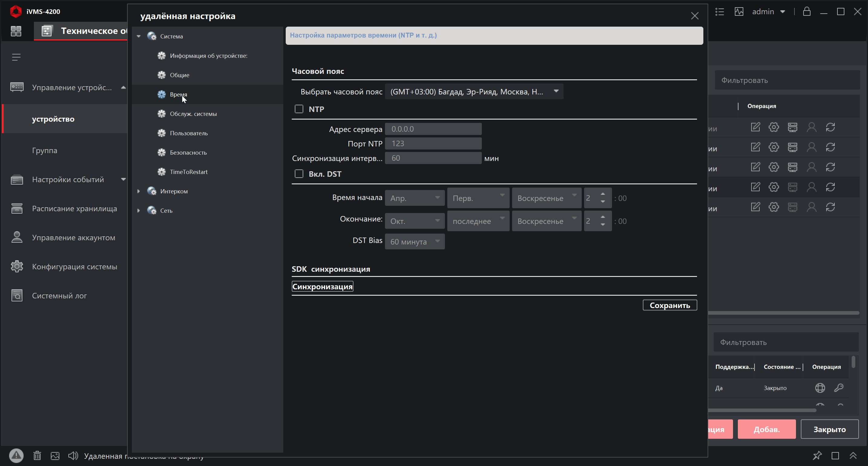Click the pin icon at bottom right
The height and width of the screenshot is (466, 868).
[x=817, y=455]
